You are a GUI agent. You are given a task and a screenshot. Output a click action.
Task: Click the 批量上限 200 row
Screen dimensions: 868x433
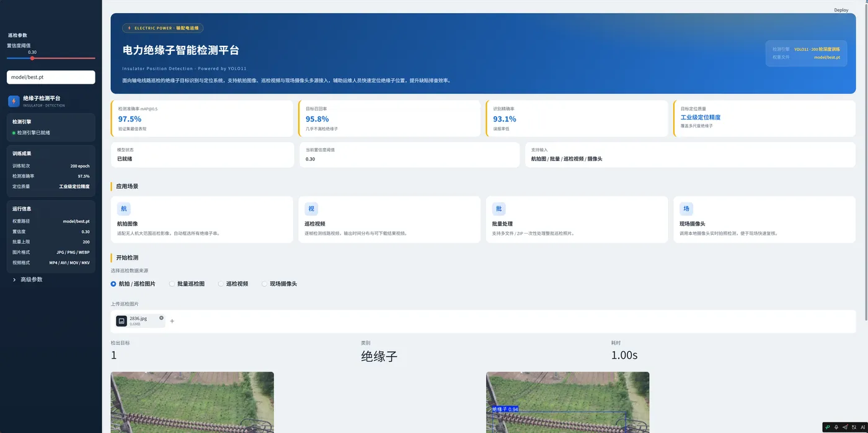[51, 242]
